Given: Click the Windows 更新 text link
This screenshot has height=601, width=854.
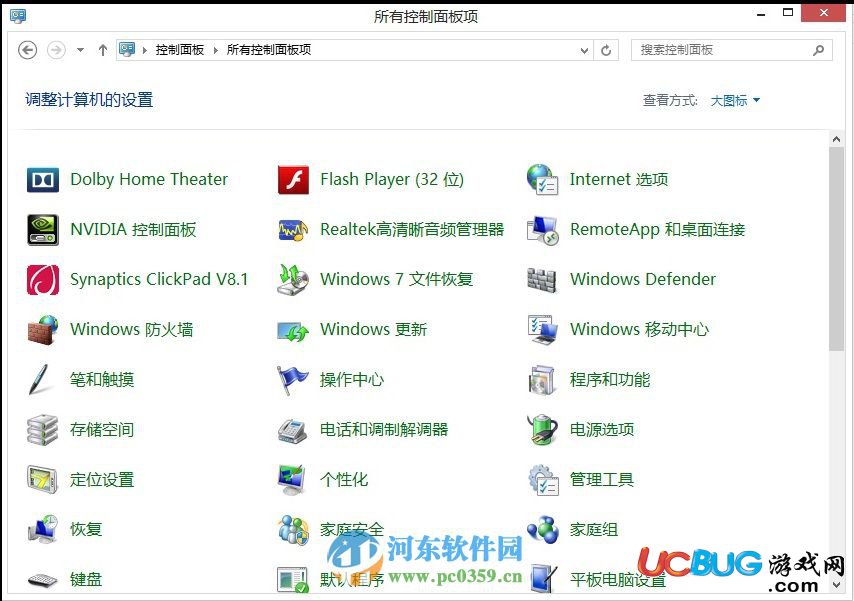Looking at the screenshot, I should click(x=374, y=330).
